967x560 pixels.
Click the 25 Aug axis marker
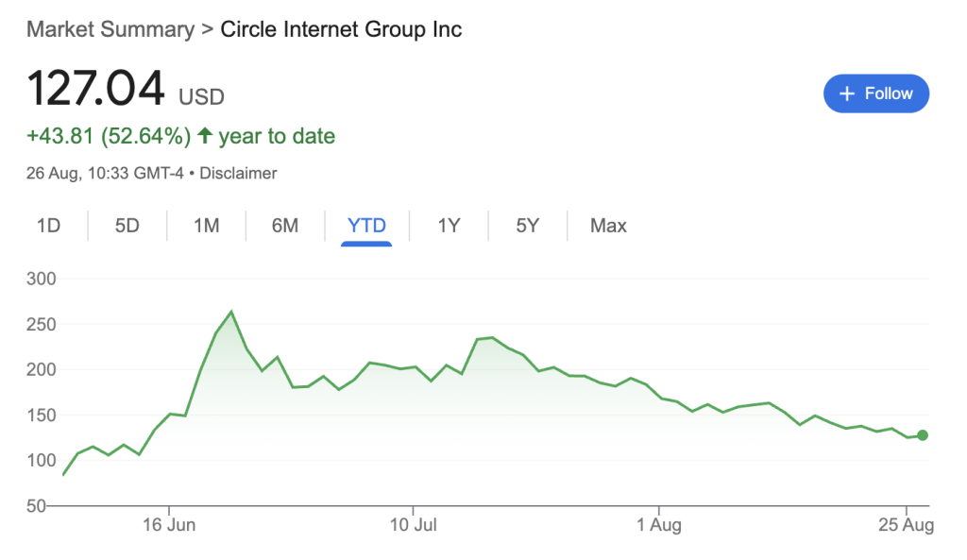(906, 525)
